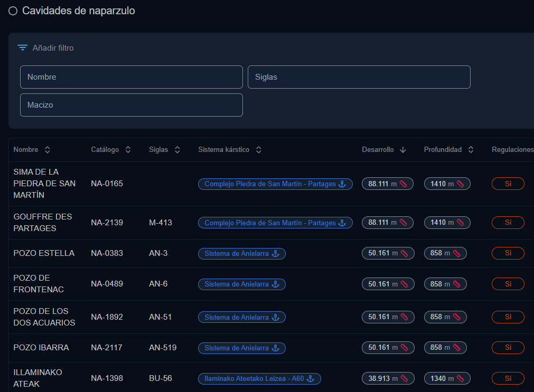Click ruler icon in 50.161 m chip, POZO IBARRA
Viewport: 534px width, 392px height.
pyautogui.click(x=404, y=348)
